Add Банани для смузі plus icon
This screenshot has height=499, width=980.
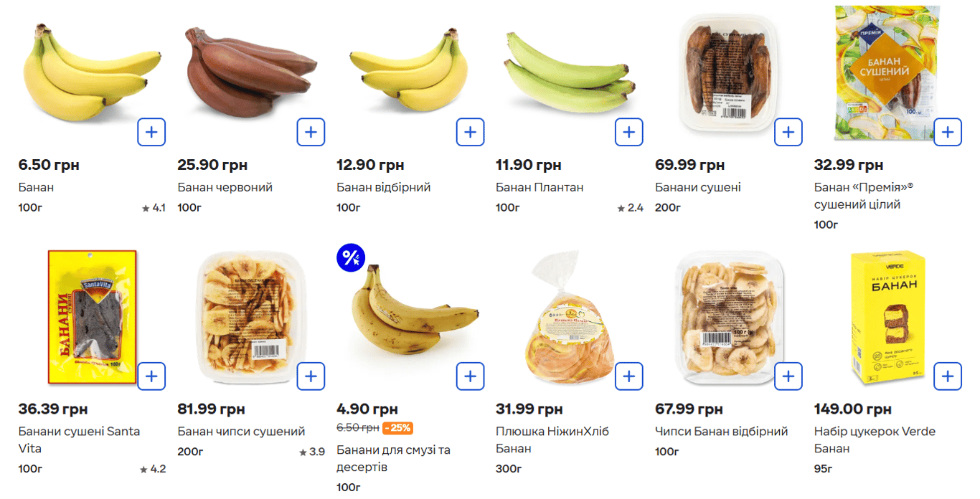click(470, 376)
